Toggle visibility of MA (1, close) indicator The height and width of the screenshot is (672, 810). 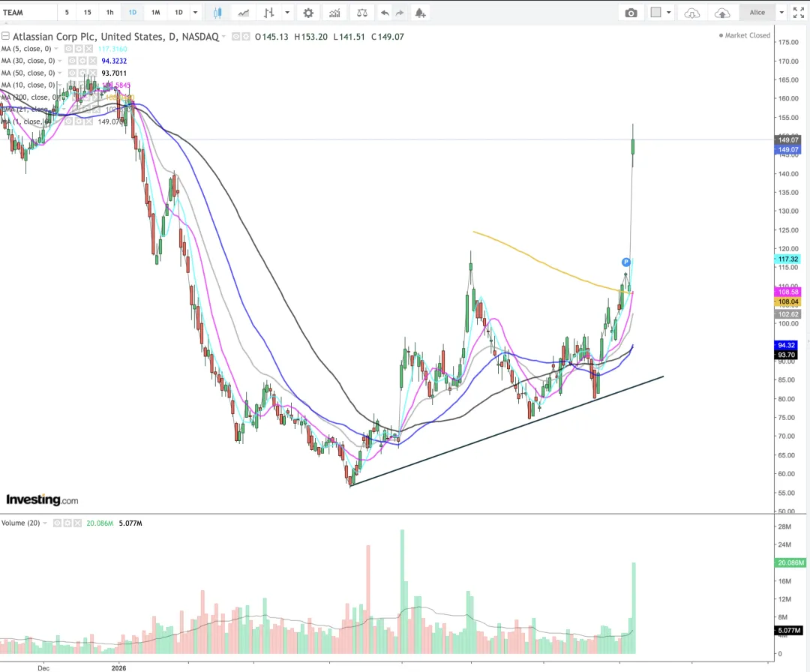tap(68, 121)
